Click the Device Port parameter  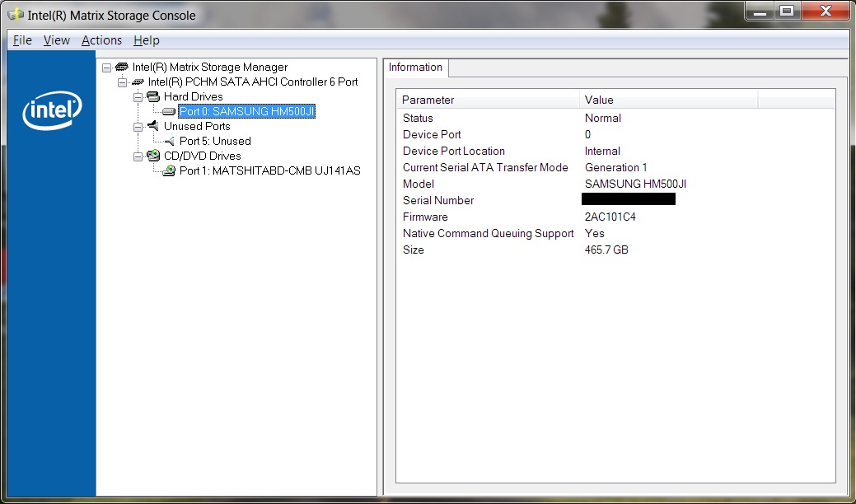(432, 134)
